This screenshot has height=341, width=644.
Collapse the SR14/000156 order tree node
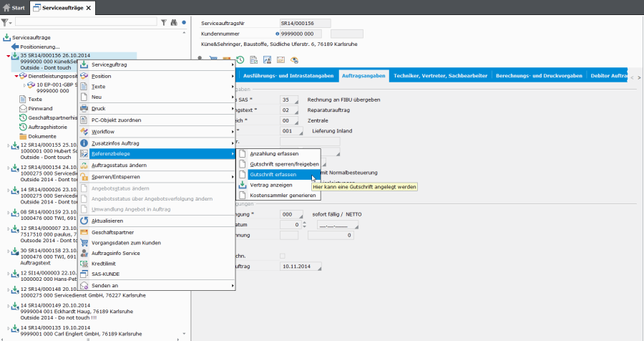8,55
